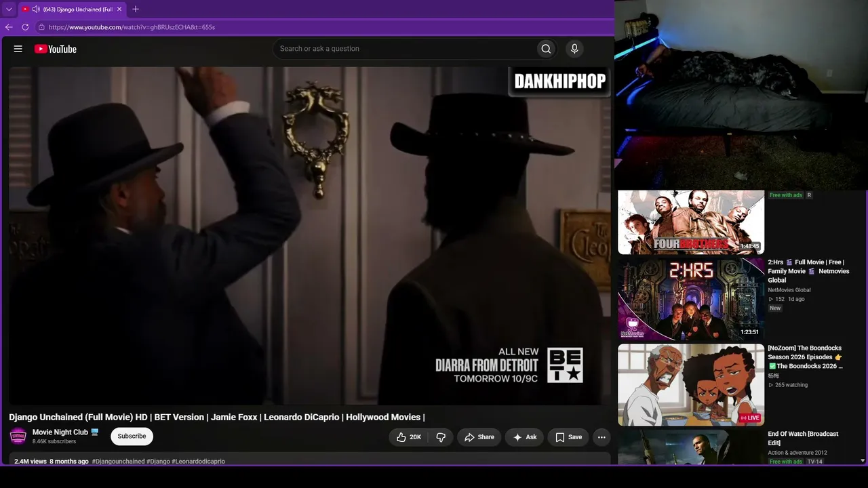
Task: Save the video to a playlist
Action: pyautogui.click(x=568, y=437)
